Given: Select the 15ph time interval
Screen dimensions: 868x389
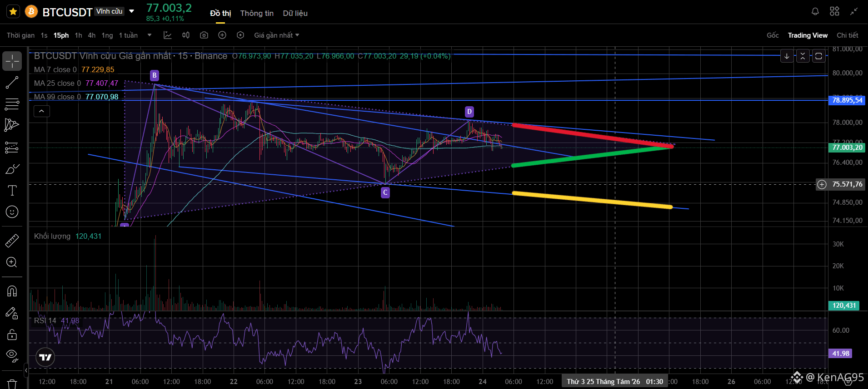Looking at the screenshot, I should (x=61, y=35).
